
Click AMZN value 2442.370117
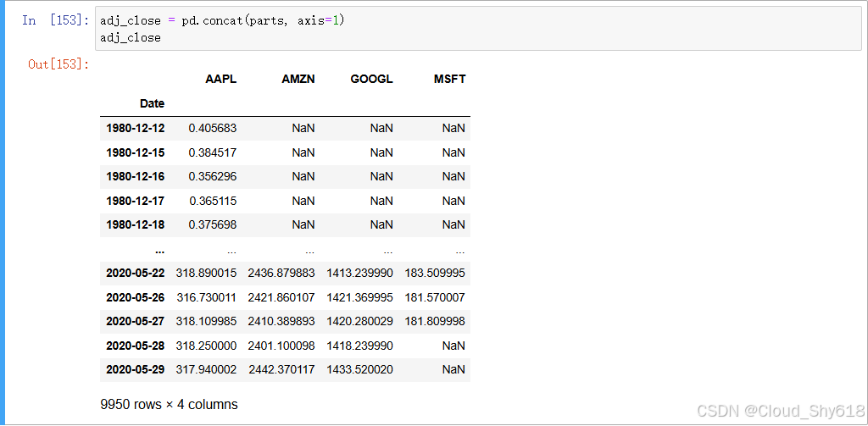[281, 369]
